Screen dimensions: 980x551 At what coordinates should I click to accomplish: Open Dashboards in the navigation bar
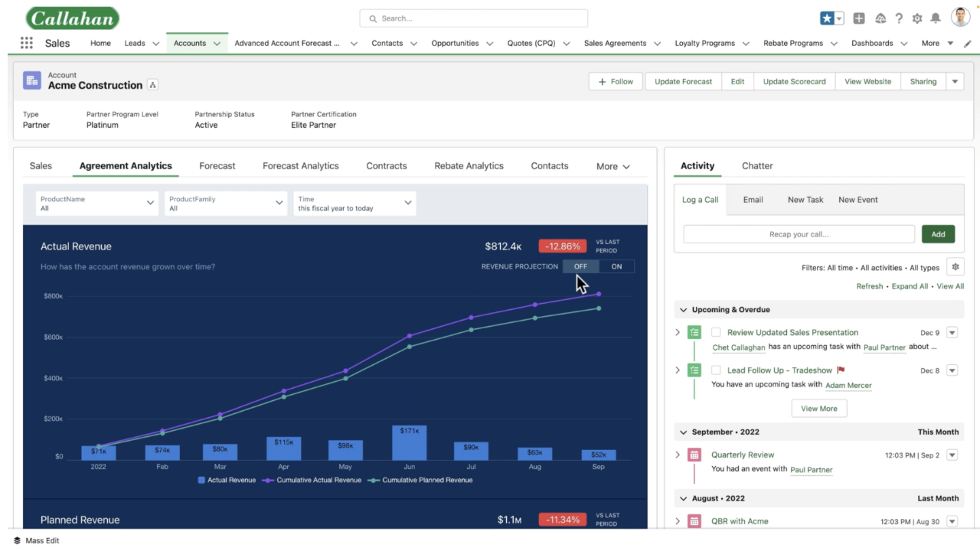click(872, 44)
